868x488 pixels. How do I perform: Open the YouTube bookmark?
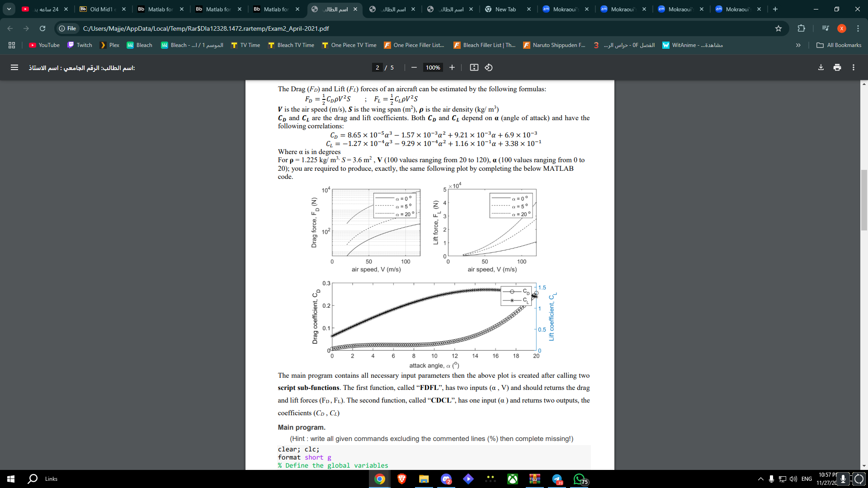click(43, 45)
